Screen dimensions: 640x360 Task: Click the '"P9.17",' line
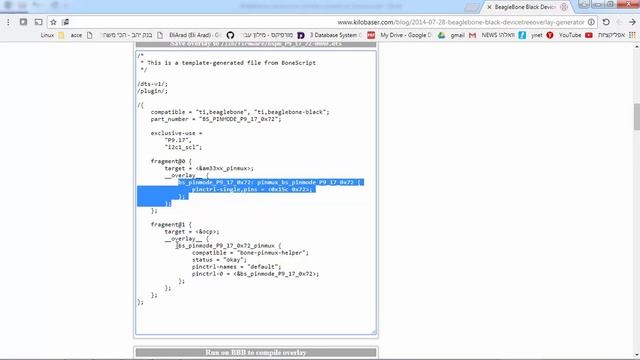(178, 140)
